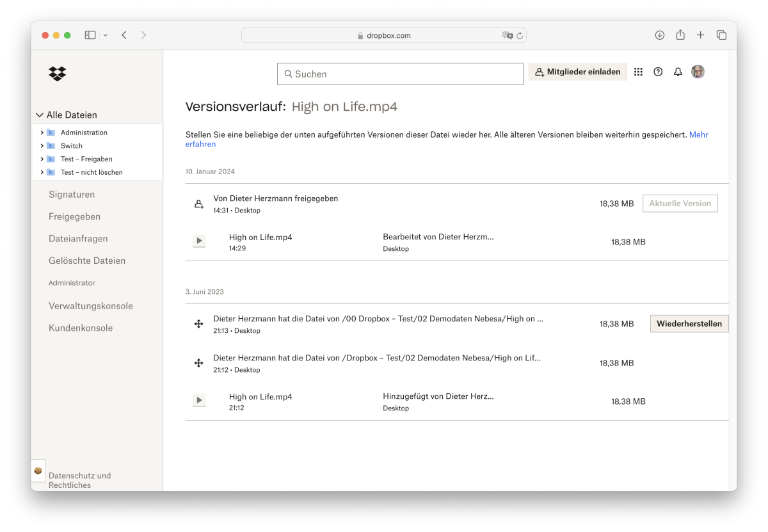Expand the Test – nicht löschen folder
768x532 pixels.
(x=42, y=172)
